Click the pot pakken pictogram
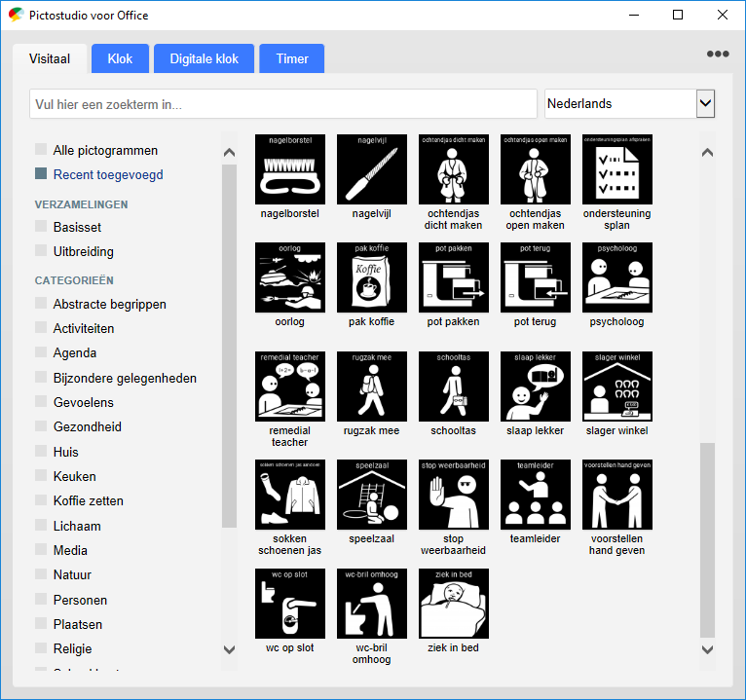The image size is (746, 700). point(454,277)
